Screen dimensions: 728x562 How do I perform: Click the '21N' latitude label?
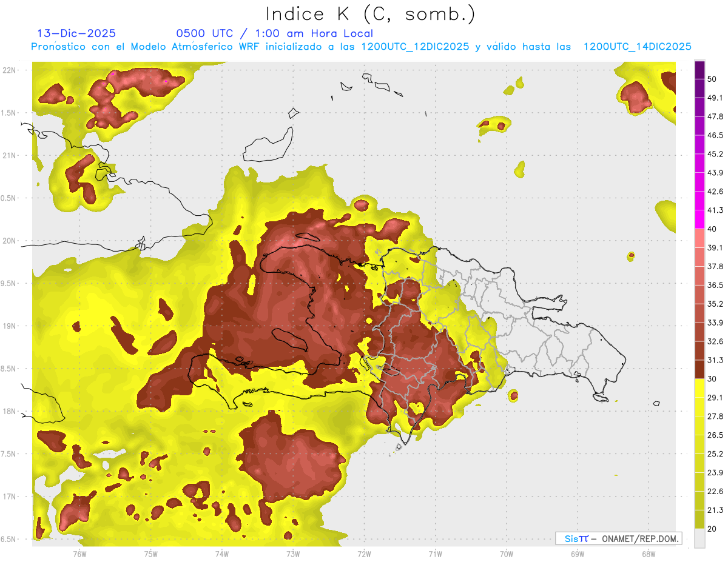10,155
